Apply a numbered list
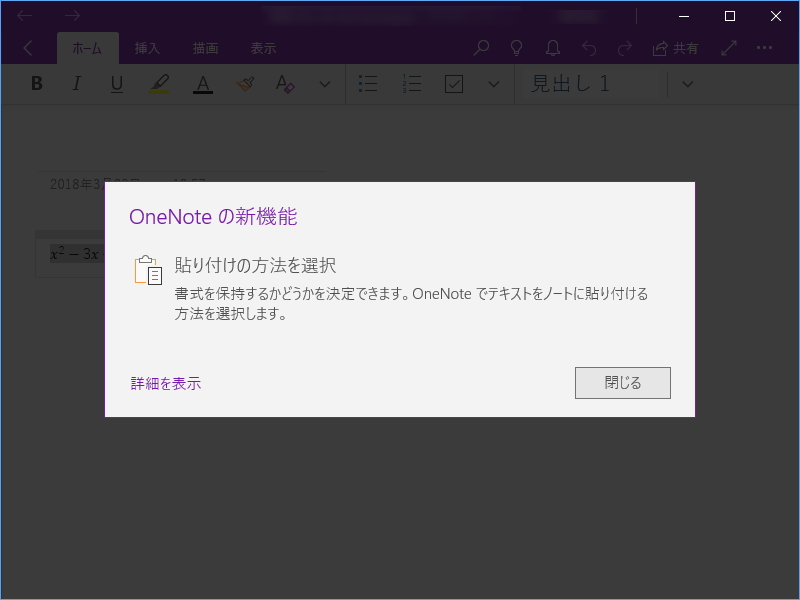The width and height of the screenshot is (800, 600). pos(412,84)
